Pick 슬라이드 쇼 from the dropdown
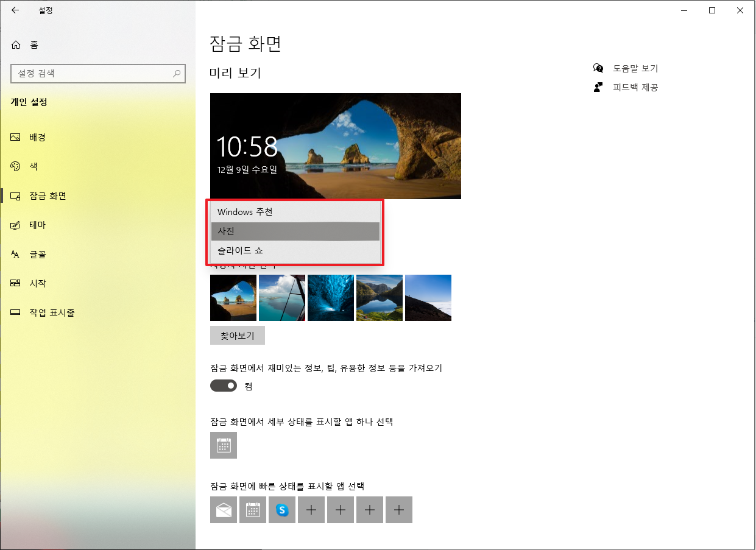The width and height of the screenshot is (756, 550). coord(295,250)
